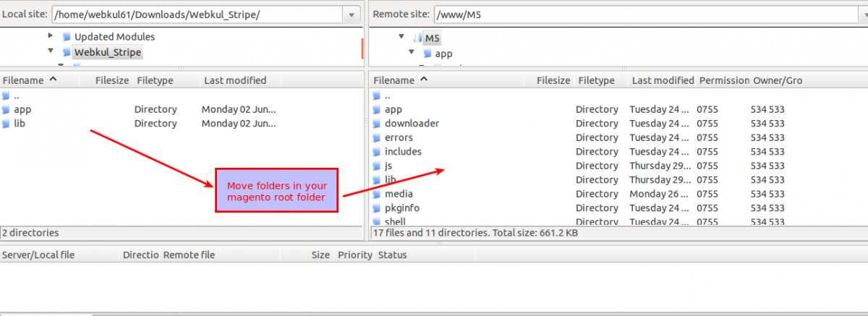
Task: Click the remote includes folder icon
Action: [x=376, y=152]
